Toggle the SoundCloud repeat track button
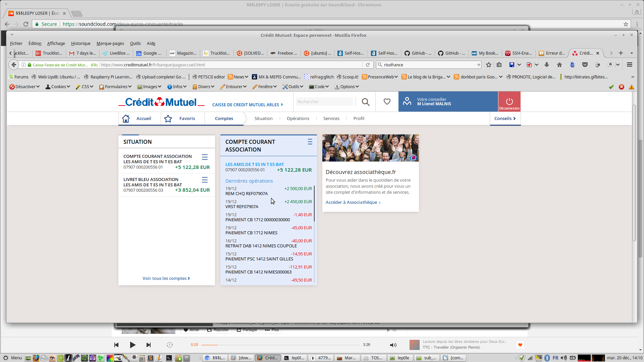This screenshot has width=644, height=362. tap(170, 345)
